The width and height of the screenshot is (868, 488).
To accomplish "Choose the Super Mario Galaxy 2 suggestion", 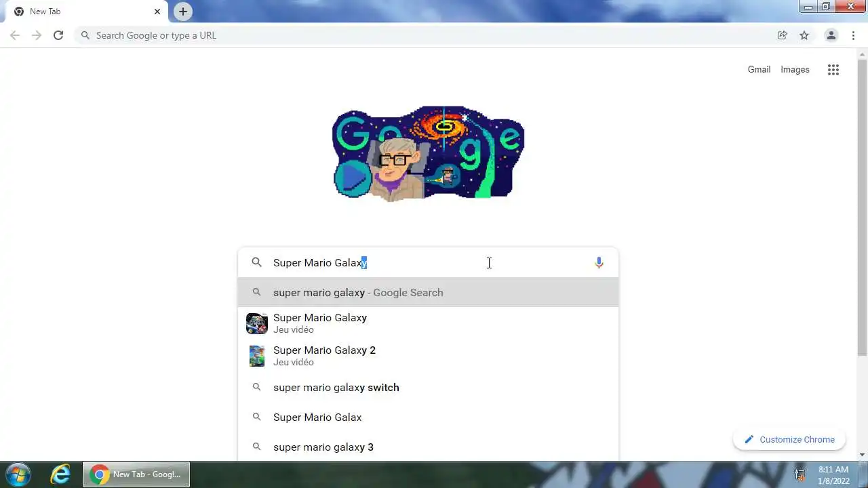I will (428, 356).
